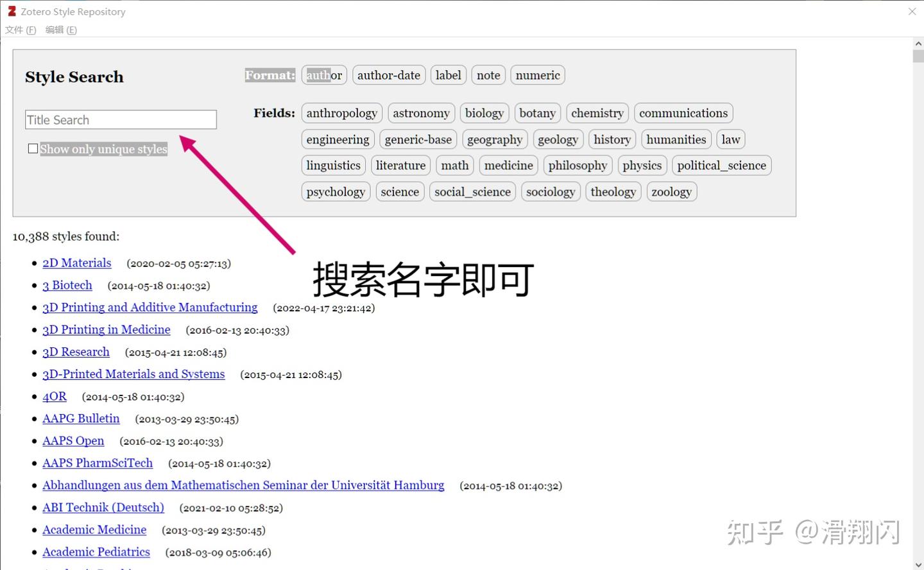
Task: Select the geography field tag
Action: [495, 139]
